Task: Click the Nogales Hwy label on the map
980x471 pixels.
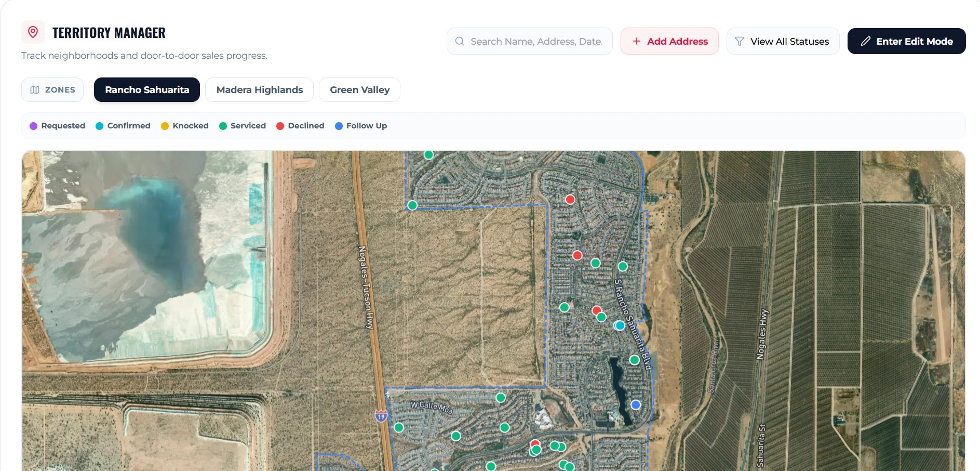Action: [x=761, y=334]
